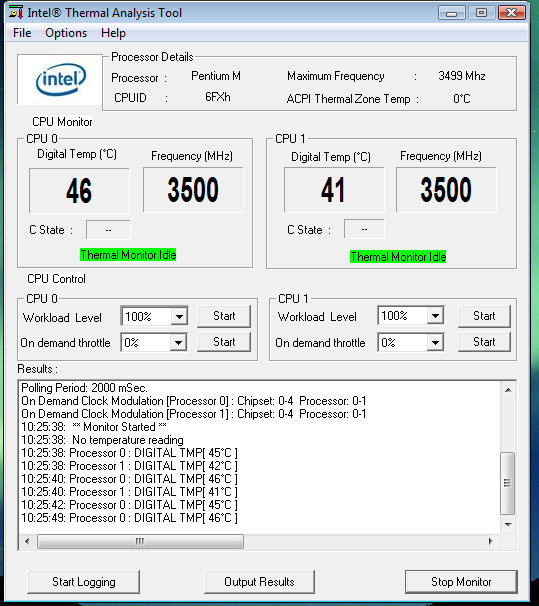This screenshot has height=606, width=539.
Task: Start CPU 0 workload
Action: [x=224, y=316]
